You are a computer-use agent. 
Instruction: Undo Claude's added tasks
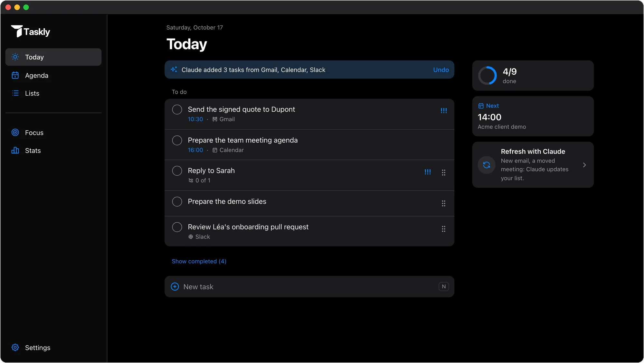[441, 70]
